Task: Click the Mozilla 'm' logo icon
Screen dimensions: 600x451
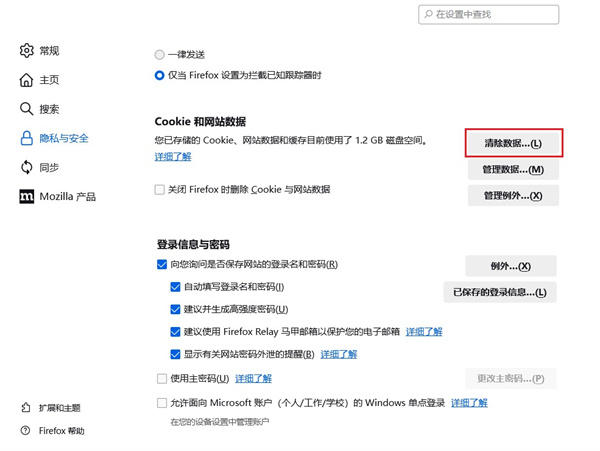Action: (x=26, y=197)
